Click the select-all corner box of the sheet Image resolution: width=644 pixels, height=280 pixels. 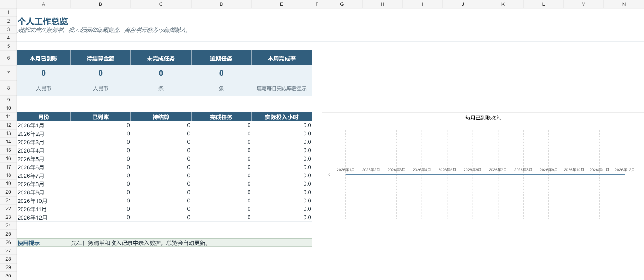(8, 4)
